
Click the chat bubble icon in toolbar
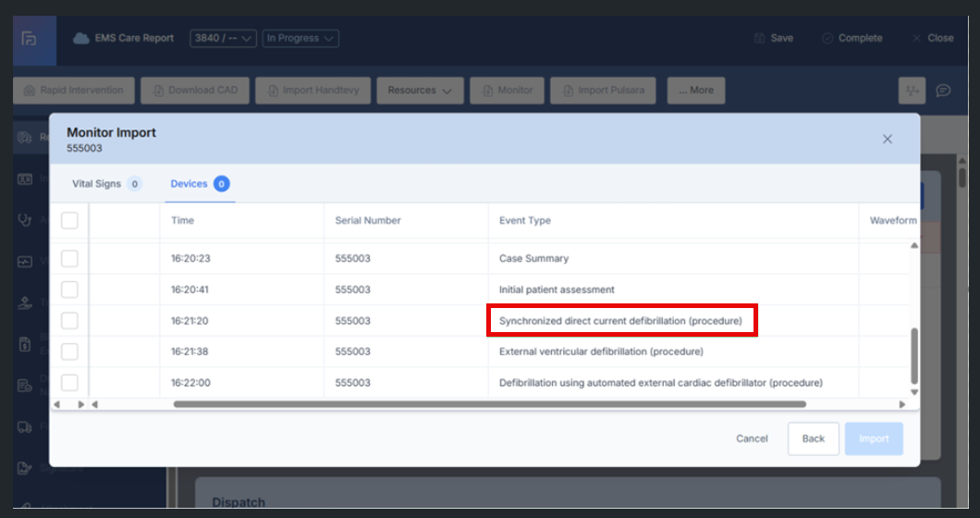point(943,91)
